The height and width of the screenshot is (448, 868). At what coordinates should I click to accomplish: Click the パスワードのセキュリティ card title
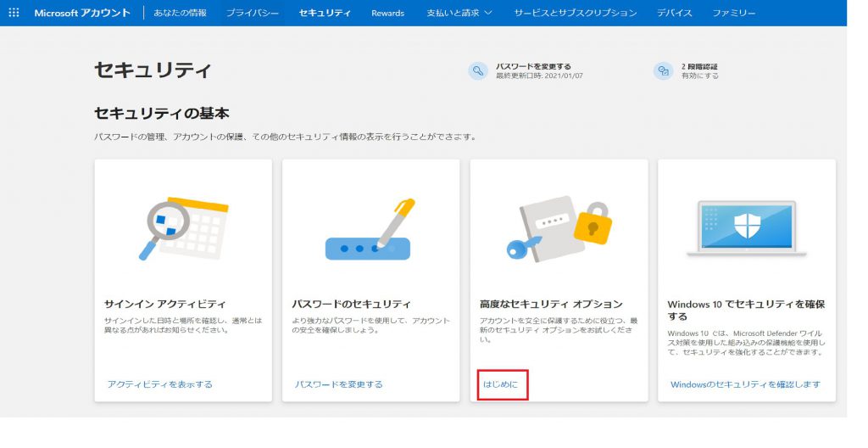351,304
